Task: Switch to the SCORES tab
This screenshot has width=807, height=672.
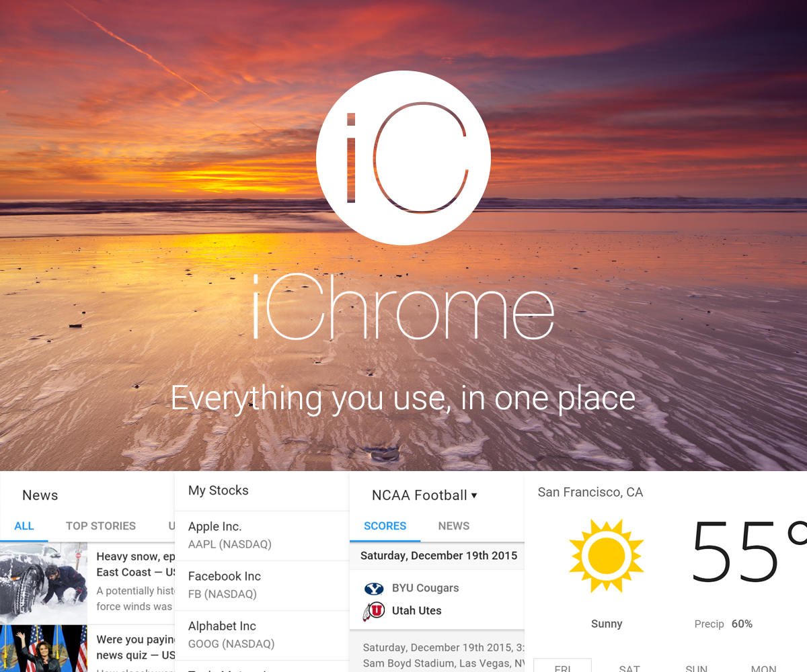Action: coord(385,526)
